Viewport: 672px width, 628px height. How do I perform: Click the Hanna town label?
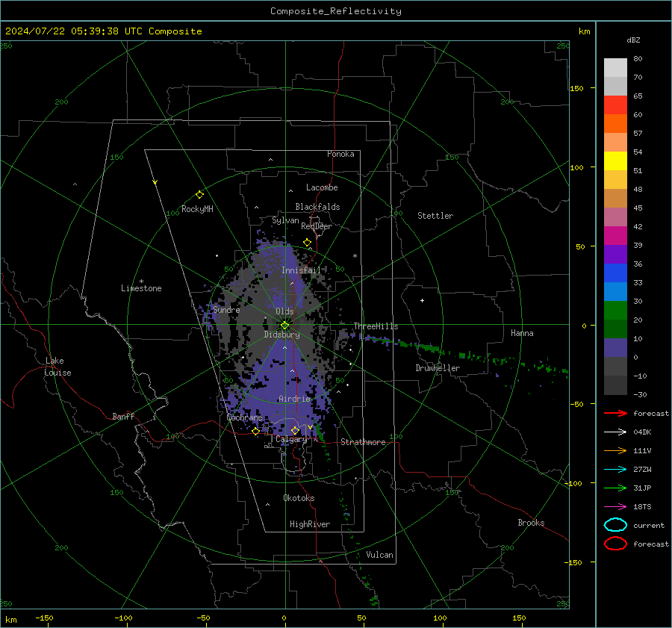click(x=522, y=333)
